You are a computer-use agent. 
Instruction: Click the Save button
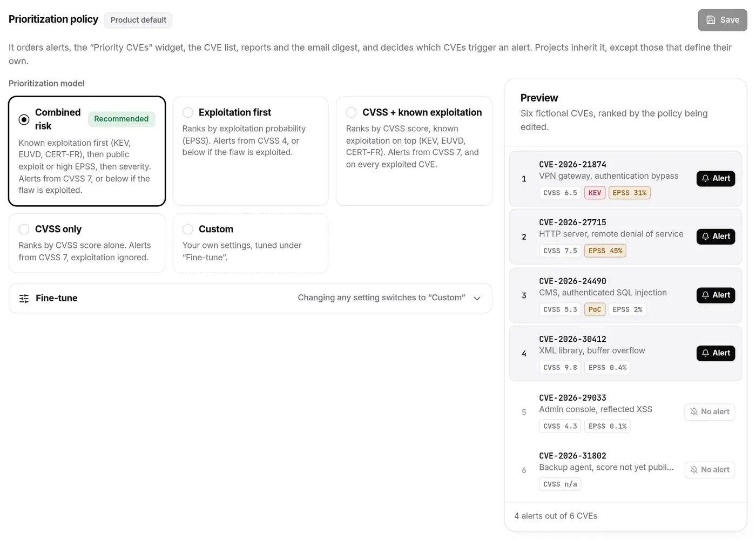[722, 20]
